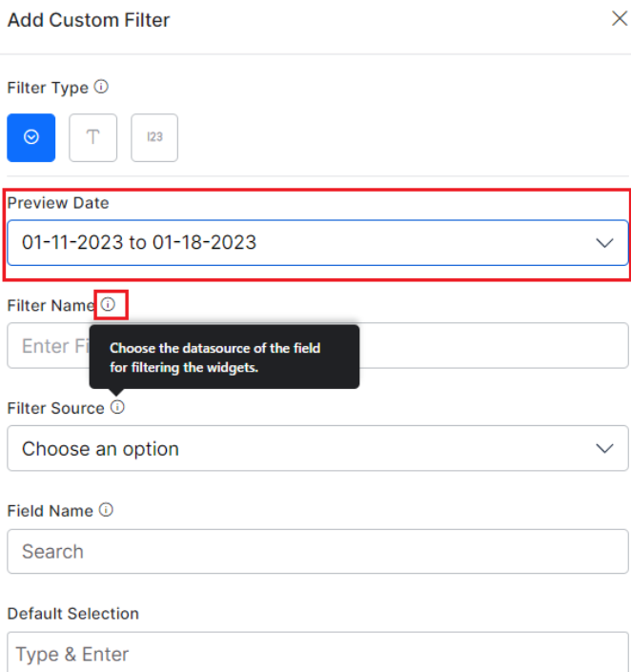Select the numeric (123) filter type
Image resolution: width=631 pixels, height=672 pixels.
[154, 137]
